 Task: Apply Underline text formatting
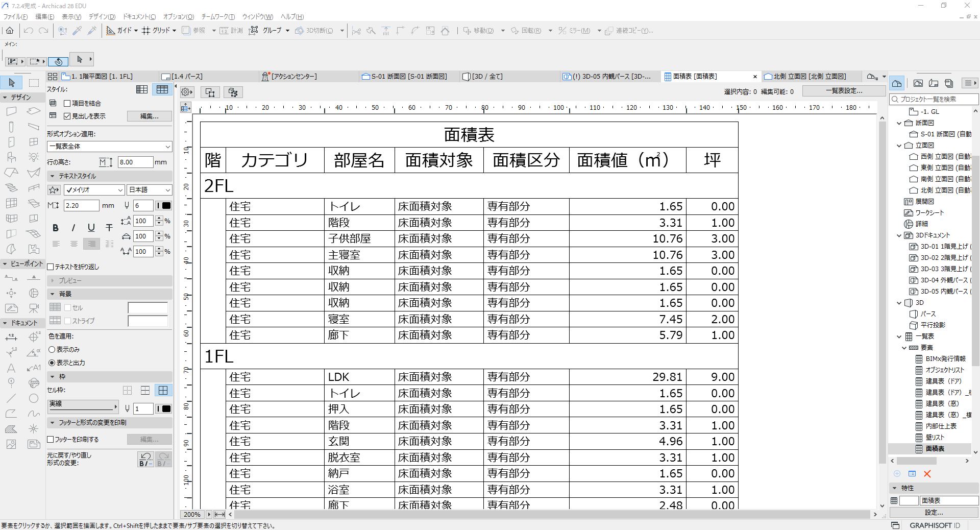pos(91,228)
